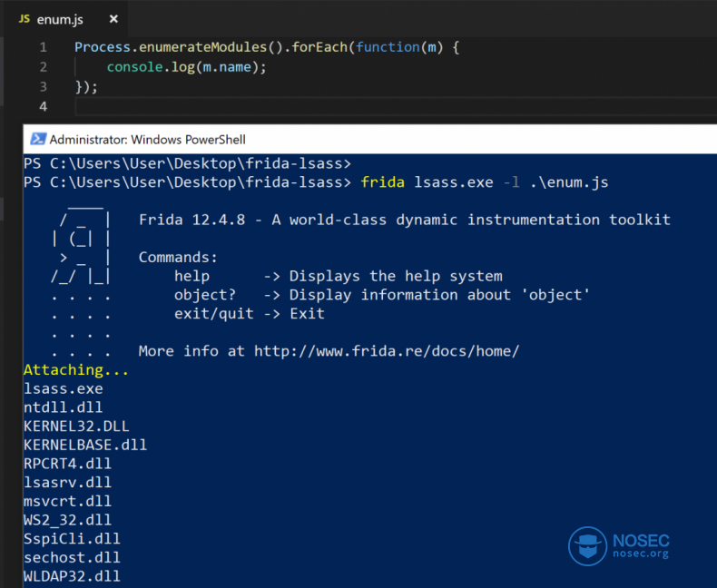
Task: Click line number 3 in the editor
Action: pos(43,87)
